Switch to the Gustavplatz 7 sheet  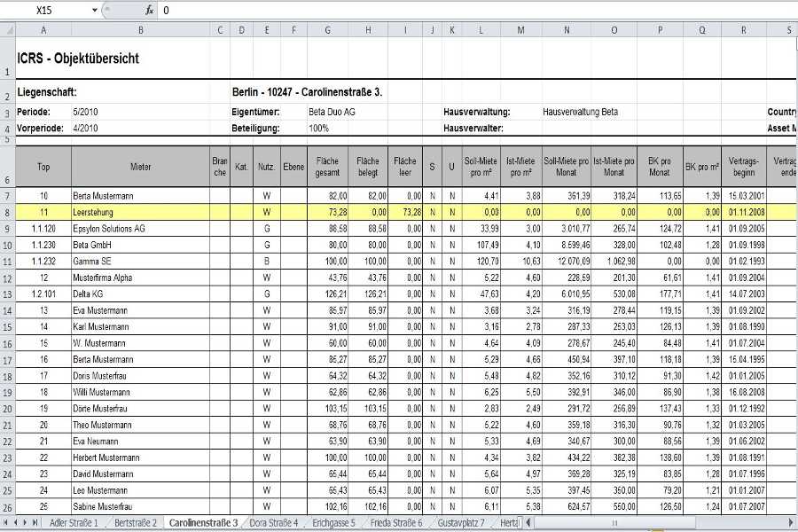point(461,523)
